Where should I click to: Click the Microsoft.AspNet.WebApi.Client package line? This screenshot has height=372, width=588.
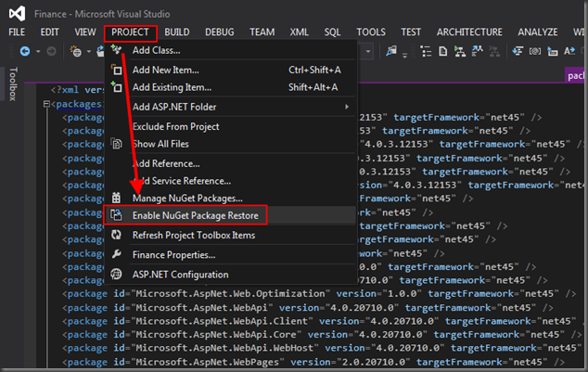pyautogui.click(x=325, y=321)
